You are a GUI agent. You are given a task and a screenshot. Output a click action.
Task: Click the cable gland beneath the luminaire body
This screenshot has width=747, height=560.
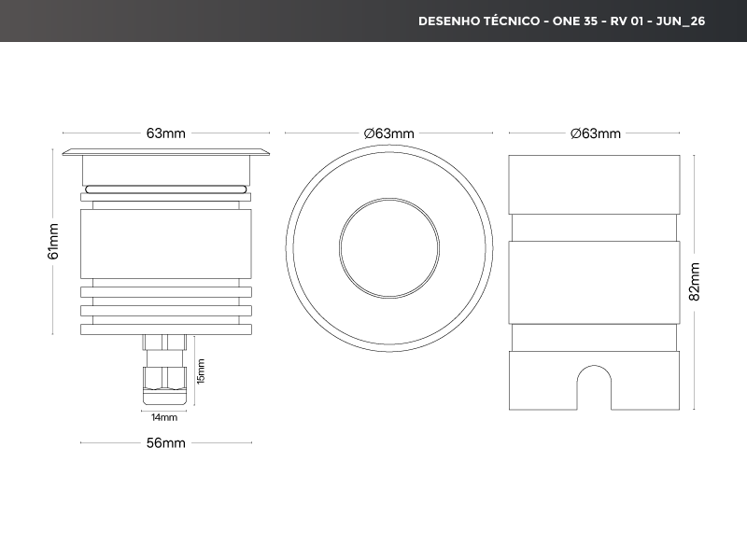pyautogui.click(x=164, y=373)
